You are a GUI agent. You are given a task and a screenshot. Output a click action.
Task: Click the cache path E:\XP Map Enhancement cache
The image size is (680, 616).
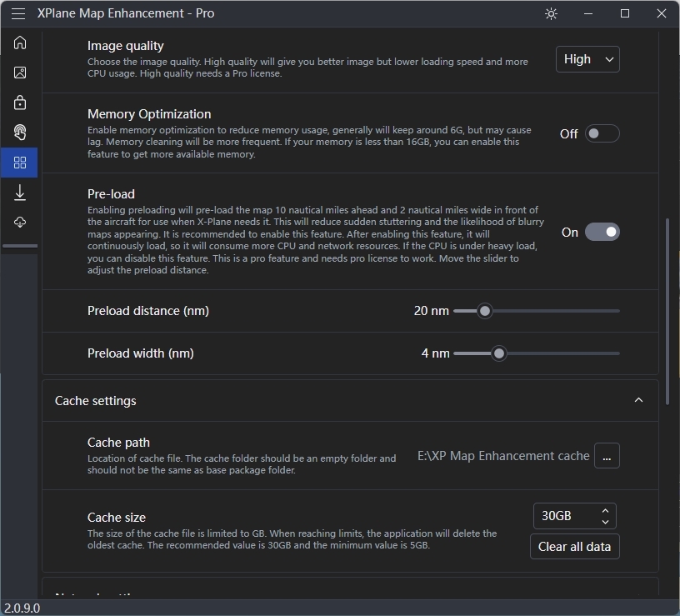click(x=503, y=455)
